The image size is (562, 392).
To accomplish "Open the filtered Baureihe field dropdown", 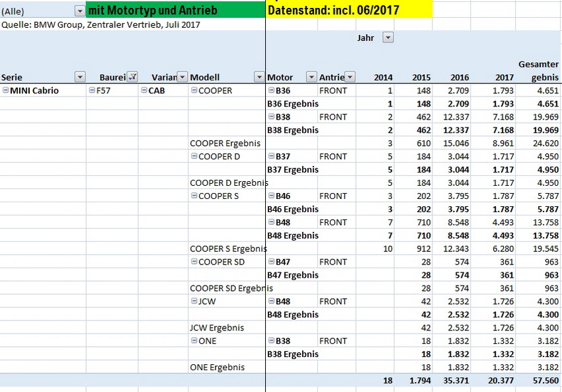I will click(x=133, y=77).
